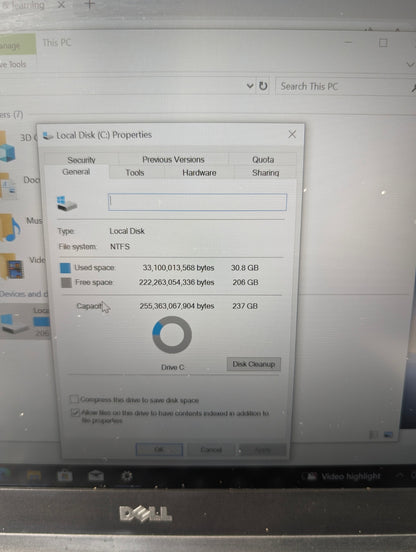Click the OK button
Screen dimensions: 416x552
[159, 450]
